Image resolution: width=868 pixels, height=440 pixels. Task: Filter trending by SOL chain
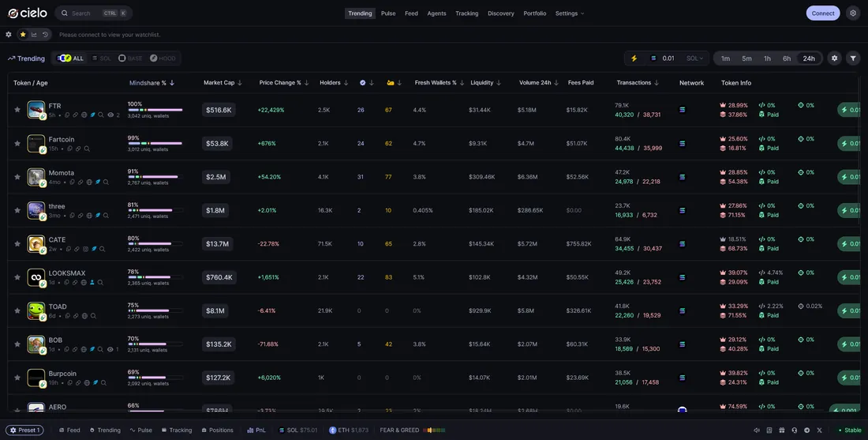[x=101, y=58]
